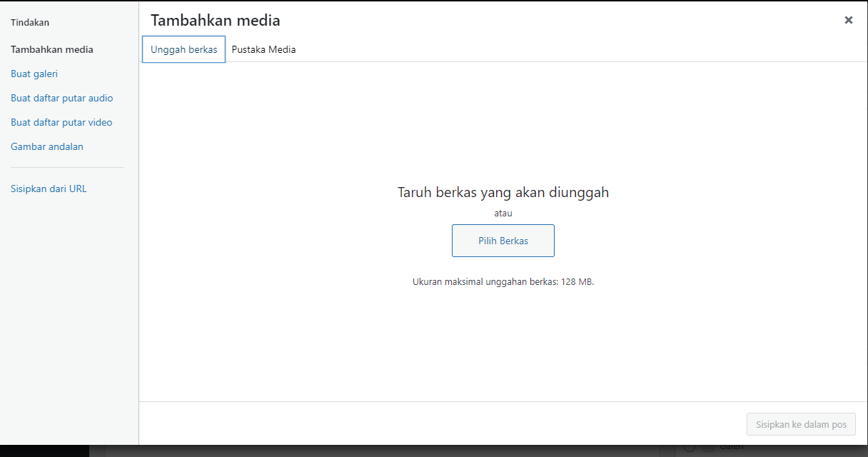Click empty upload area below the size text

(503, 343)
